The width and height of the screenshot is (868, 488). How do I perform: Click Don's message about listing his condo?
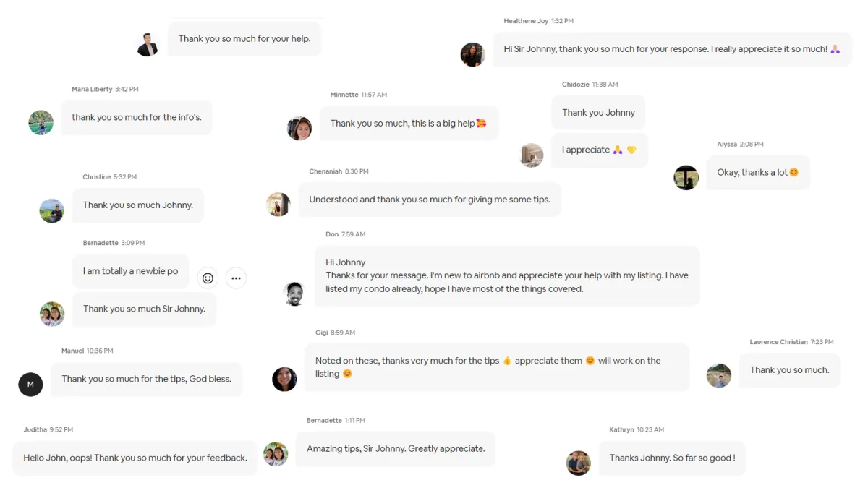tap(506, 275)
